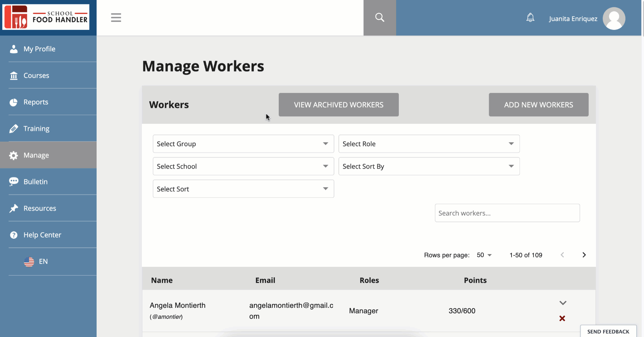Change rows per page from 50
This screenshot has height=337, width=644.
pyautogui.click(x=484, y=255)
